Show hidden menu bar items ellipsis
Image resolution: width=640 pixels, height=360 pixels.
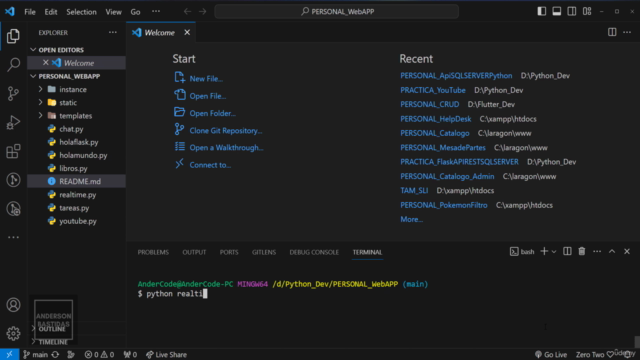click(x=156, y=12)
